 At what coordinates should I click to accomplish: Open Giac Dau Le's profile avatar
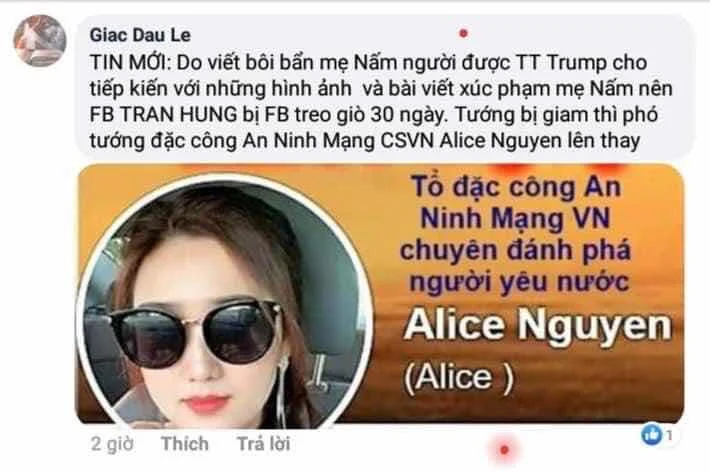(40, 41)
